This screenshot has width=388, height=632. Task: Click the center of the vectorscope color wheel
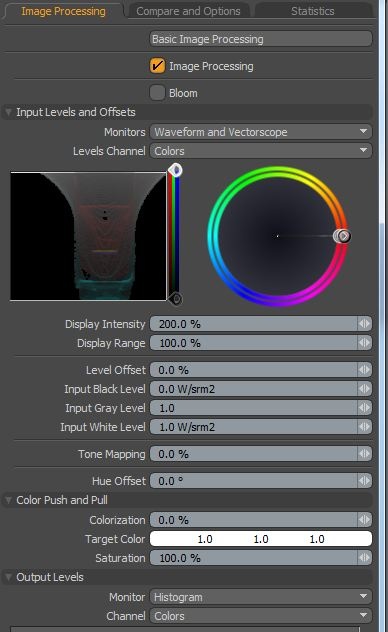278,236
